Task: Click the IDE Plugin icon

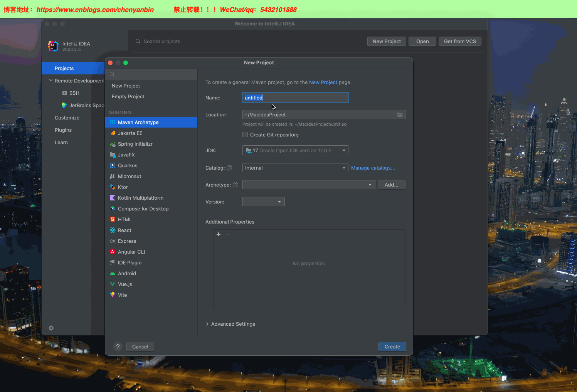Action: click(113, 262)
